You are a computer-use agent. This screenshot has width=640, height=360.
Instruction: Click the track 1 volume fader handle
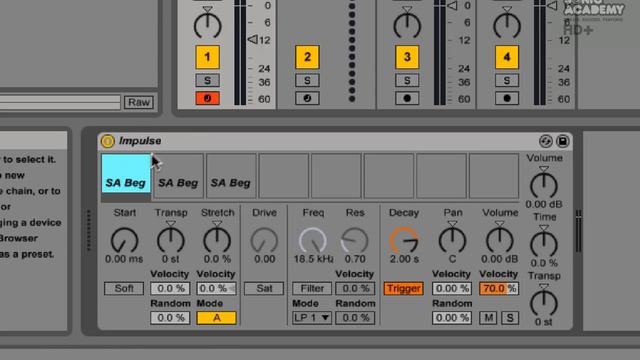point(253,40)
